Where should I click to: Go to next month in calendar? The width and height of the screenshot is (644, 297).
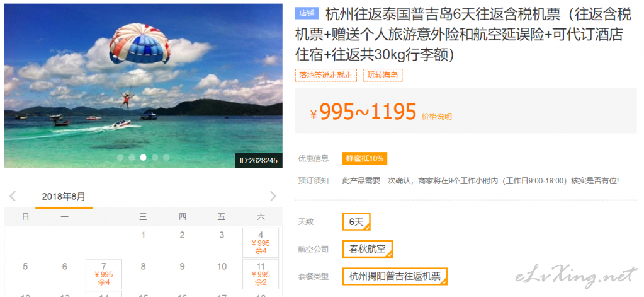click(273, 196)
